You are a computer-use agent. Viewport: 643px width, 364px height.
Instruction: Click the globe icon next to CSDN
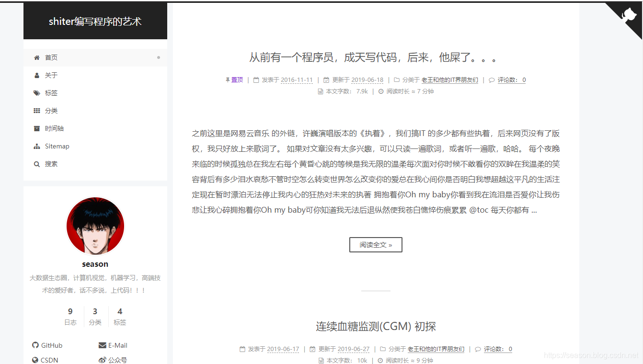35,360
